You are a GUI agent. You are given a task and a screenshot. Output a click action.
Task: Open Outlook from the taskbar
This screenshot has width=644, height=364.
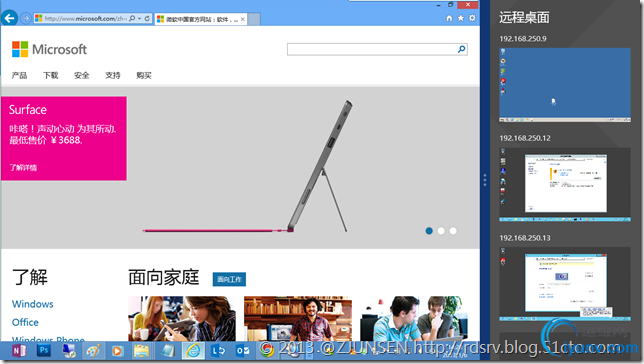(x=243, y=351)
